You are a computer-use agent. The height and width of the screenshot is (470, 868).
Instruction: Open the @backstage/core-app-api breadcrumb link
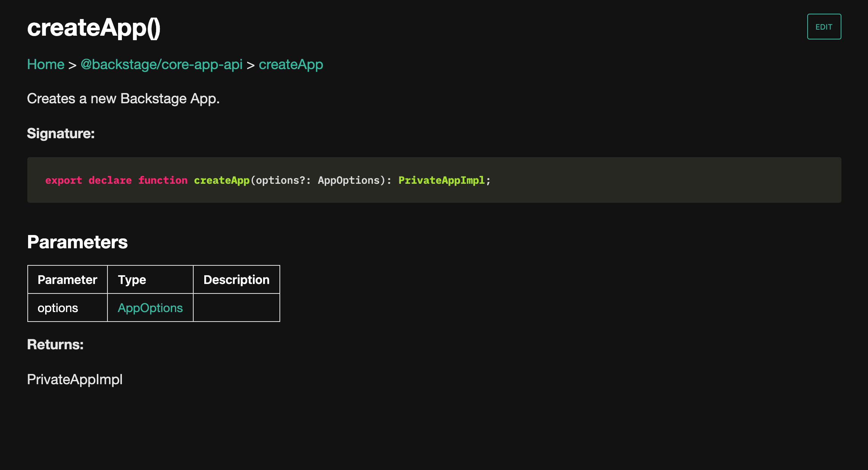click(161, 65)
